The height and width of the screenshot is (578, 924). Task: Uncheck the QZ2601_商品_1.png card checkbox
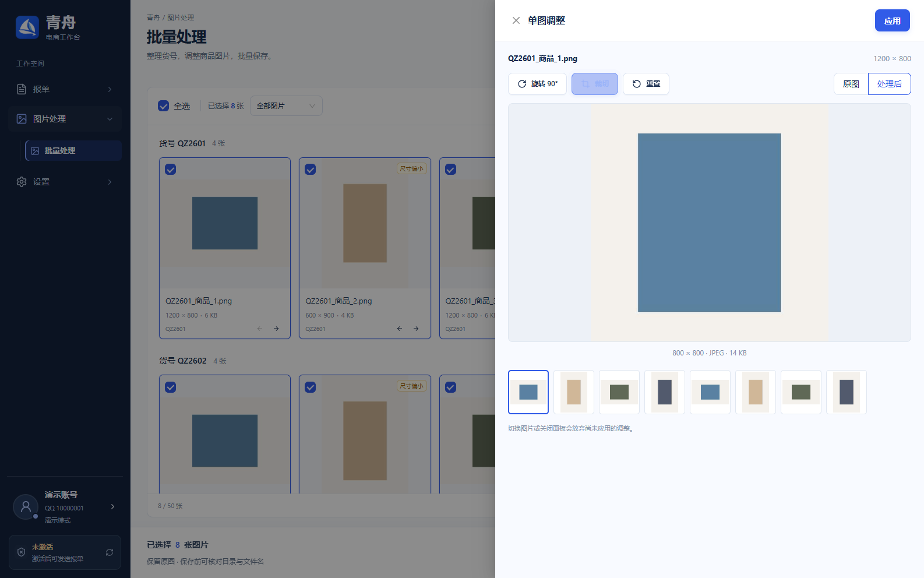pos(171,170)
